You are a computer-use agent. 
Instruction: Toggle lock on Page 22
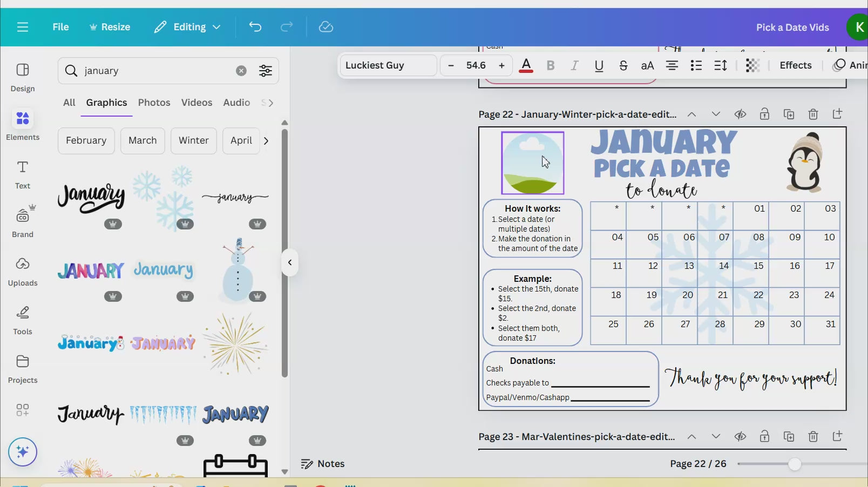click(764, 114)
